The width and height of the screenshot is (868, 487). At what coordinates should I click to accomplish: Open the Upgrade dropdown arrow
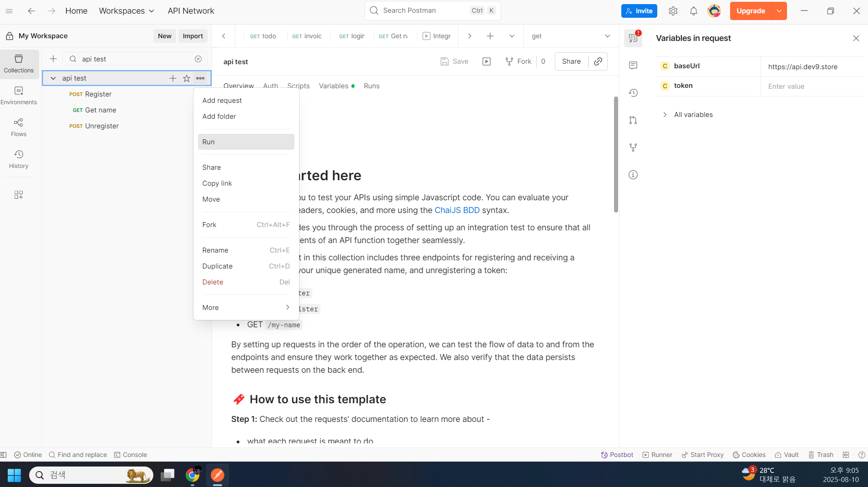point(779,11)
